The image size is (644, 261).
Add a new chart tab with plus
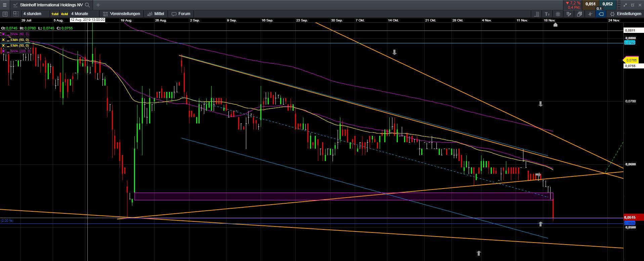[98, 5]
